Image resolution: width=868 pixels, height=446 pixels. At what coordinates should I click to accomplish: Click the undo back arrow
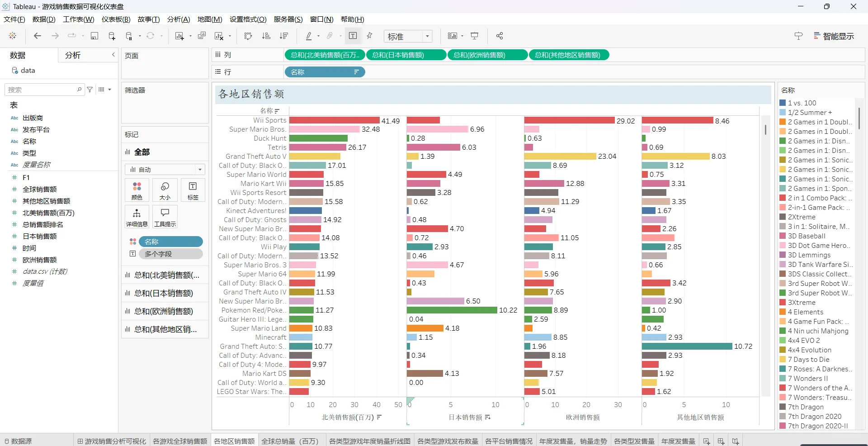coord(38,36)
